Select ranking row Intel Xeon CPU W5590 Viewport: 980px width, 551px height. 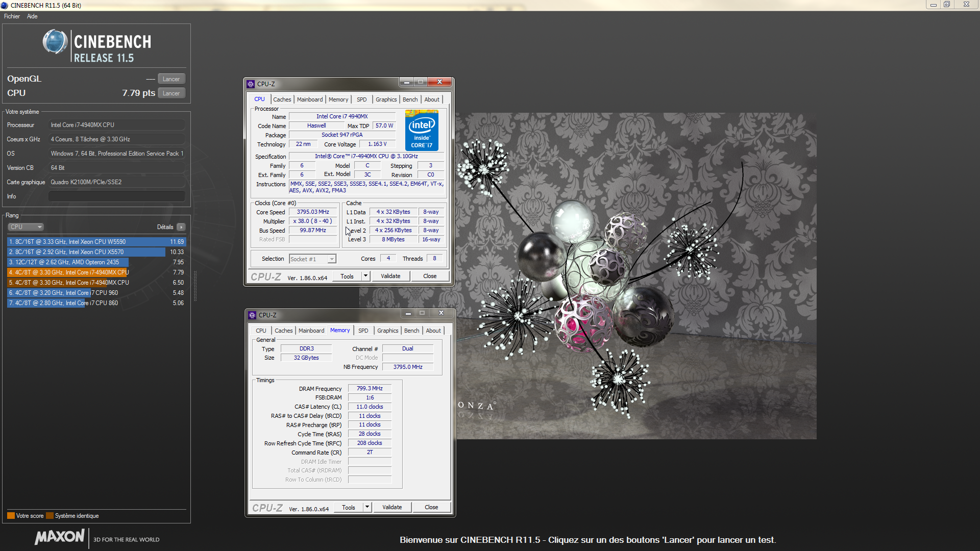click(x=96, y=242)
